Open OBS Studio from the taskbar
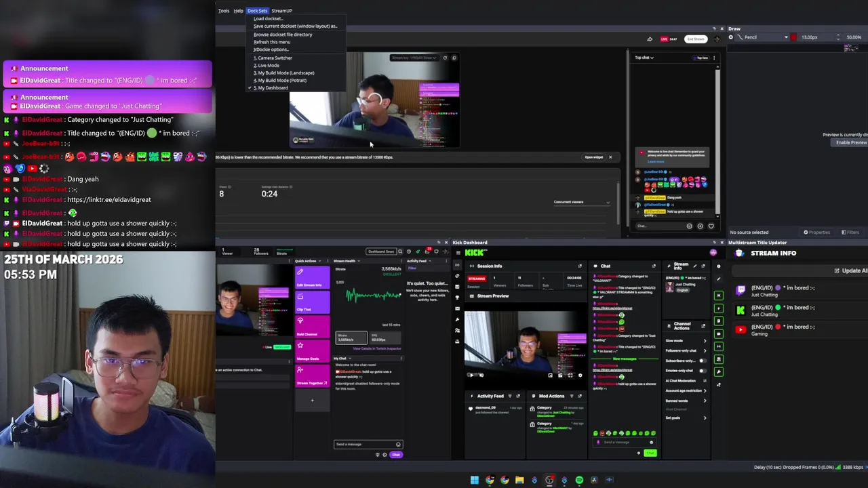Screen dimensions: 868x488 pyautogui.click(x=549, y=480)
